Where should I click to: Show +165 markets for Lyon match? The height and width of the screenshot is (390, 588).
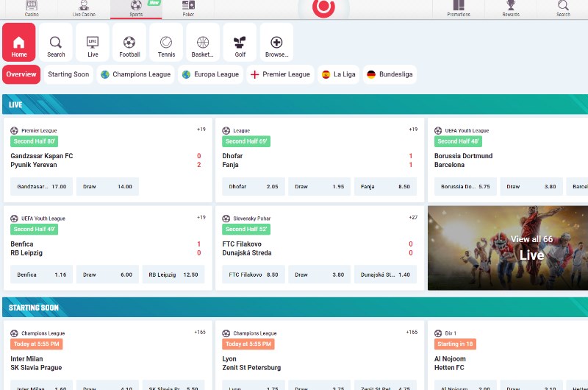(x=412, y=332)
